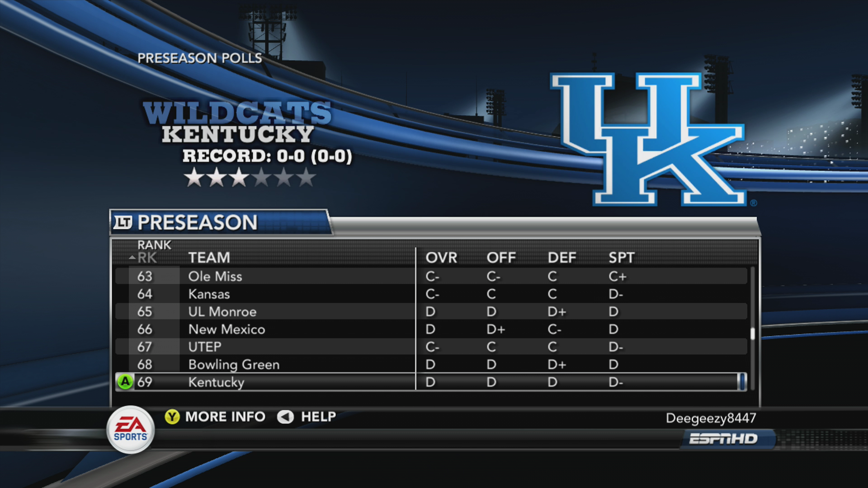
Task: Click the poll list scrollbar thumb
Action: [752, 333]
